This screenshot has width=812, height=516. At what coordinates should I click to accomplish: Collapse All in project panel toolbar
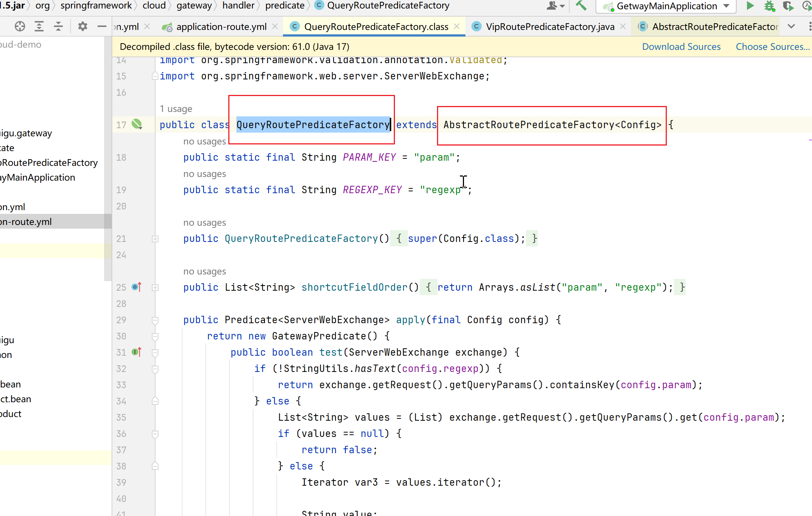(58, 26)
